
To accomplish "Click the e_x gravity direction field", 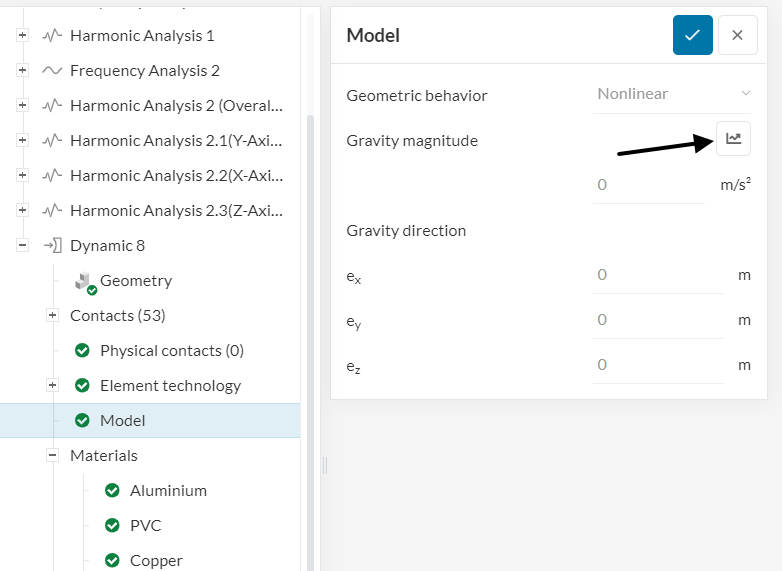I will (x=656, y=275).
